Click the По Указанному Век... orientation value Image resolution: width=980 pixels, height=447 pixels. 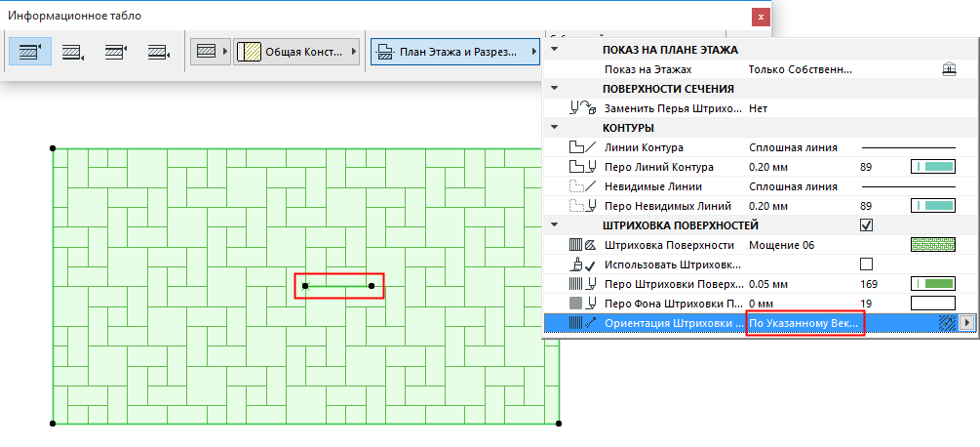pyautogui.click(x=805, y=323)
